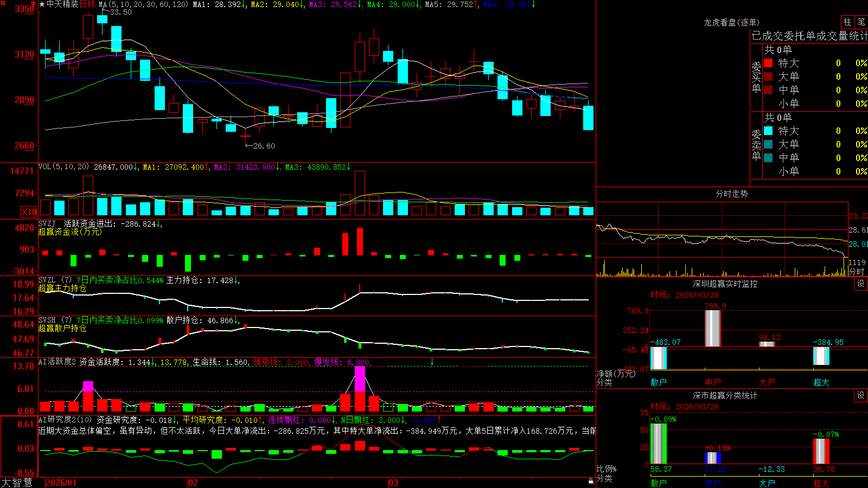This screenshot has height=488, width=868.
Task: Click the lock icon at the chart bottom-right
Action: [x=591, y=481]
